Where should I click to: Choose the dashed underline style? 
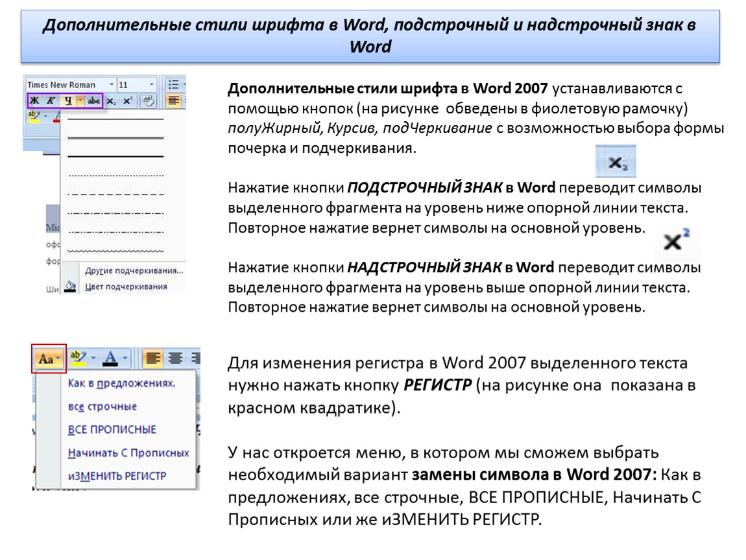point(115,194)
